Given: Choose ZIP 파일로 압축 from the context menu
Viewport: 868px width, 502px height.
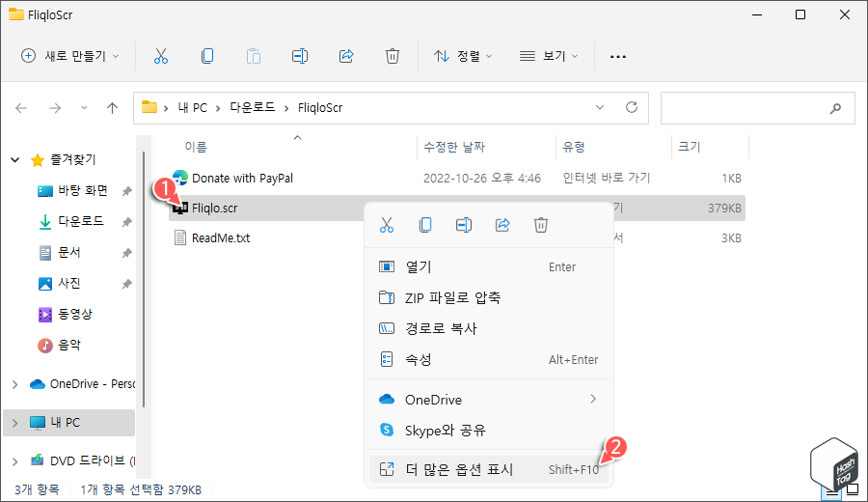Looking at the screenshot, I should (488, 298).
